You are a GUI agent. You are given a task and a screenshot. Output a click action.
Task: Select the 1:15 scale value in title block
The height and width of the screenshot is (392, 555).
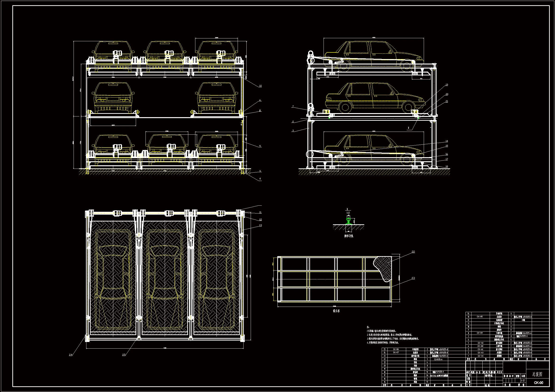click(x=523, y=381)
